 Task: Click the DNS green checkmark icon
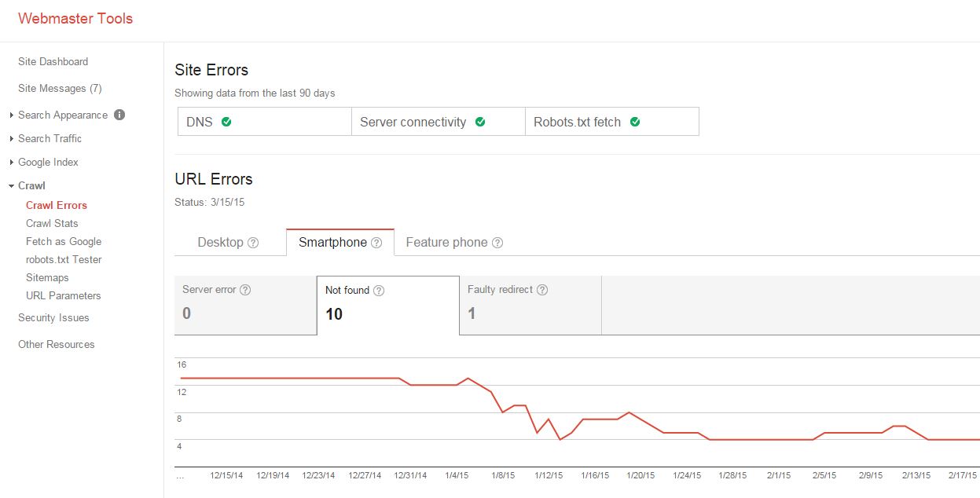[226, 122]
